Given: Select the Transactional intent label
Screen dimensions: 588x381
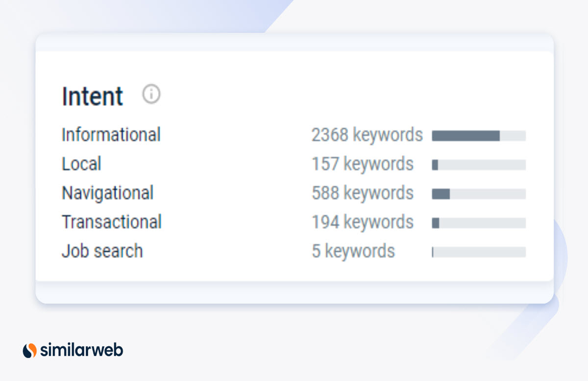Looking at the screenshot, I should pyautogui.click(x=112, y=222).
